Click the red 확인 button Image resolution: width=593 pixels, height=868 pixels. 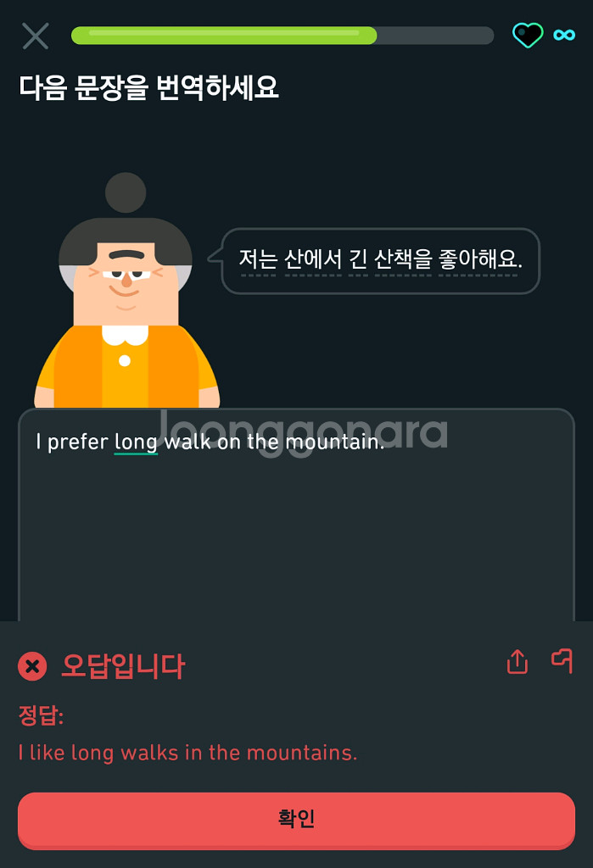click(297, 820)
